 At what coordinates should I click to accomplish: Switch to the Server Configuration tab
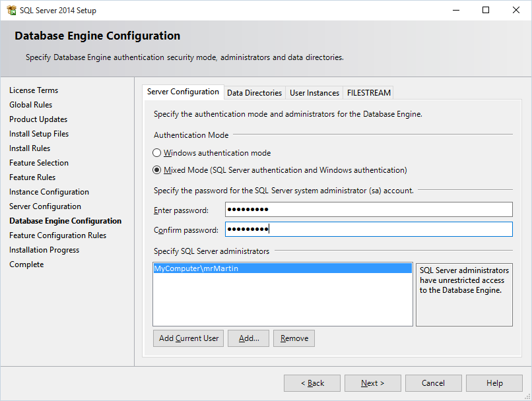pos(183,92)
